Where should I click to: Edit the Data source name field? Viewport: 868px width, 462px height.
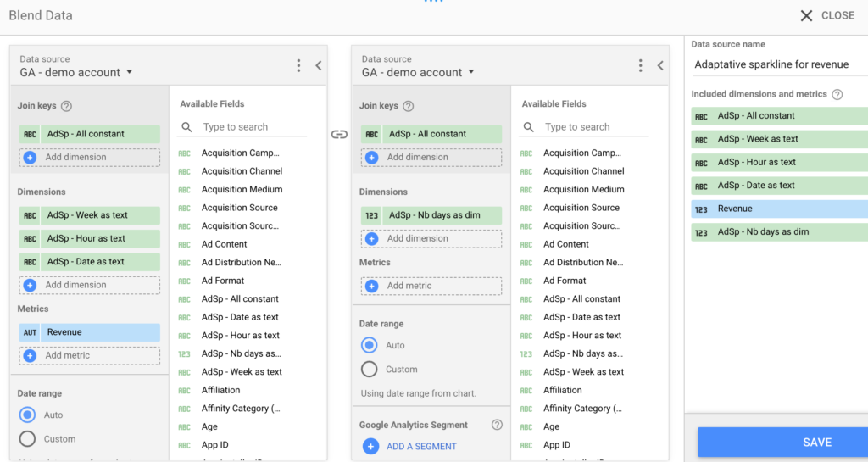click(781, 64)
